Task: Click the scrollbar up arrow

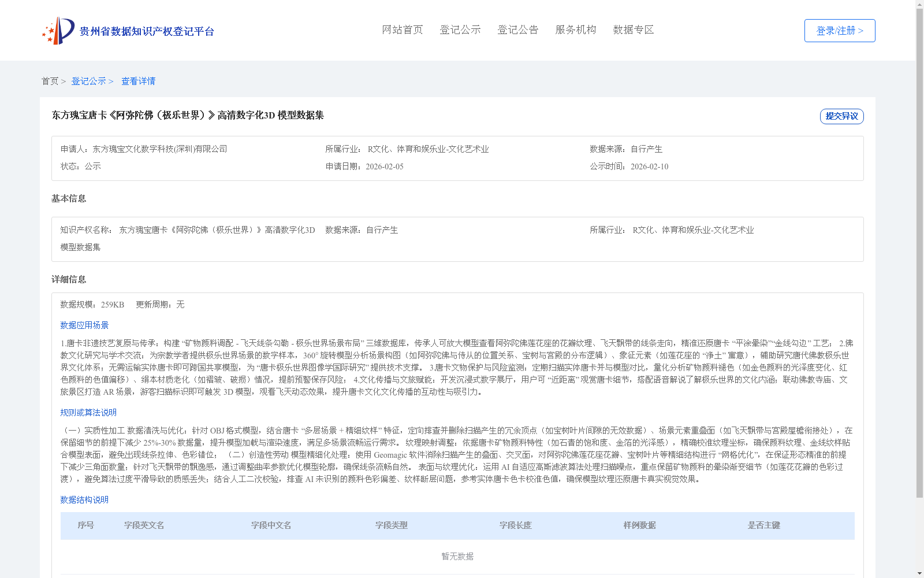Action: tap(920, 4)
